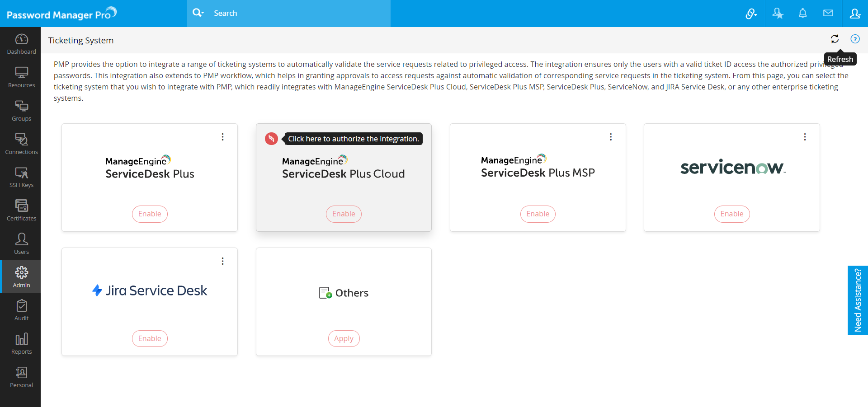Click the Password Manager Pro logo

[61, 14]
